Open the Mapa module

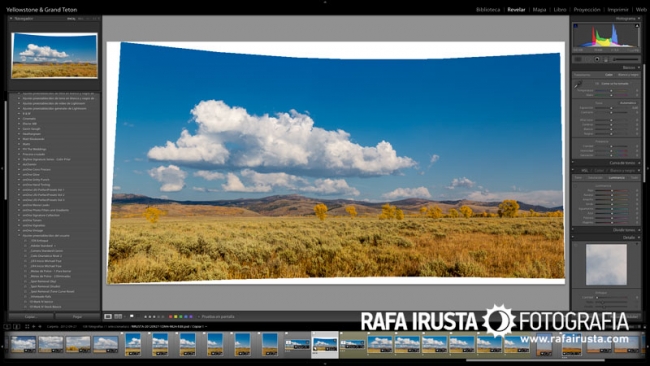click(539, 10)
